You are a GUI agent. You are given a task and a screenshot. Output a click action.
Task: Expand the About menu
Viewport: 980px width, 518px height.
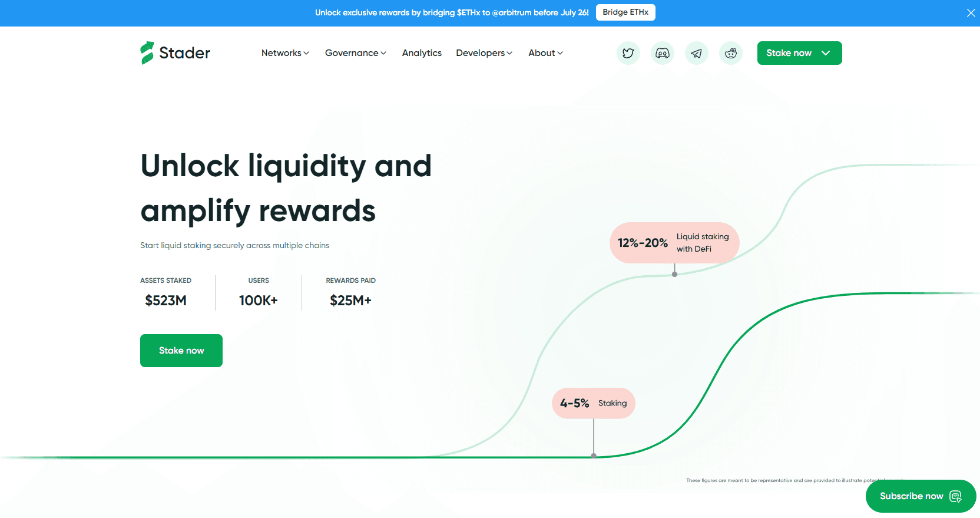pyautogui.click(x=546, y=53)
